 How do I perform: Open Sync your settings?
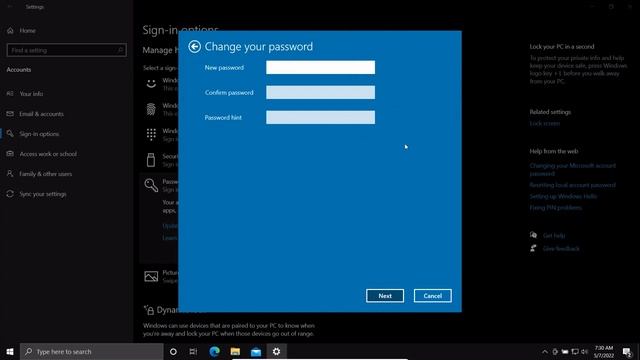tap(43, 194)
